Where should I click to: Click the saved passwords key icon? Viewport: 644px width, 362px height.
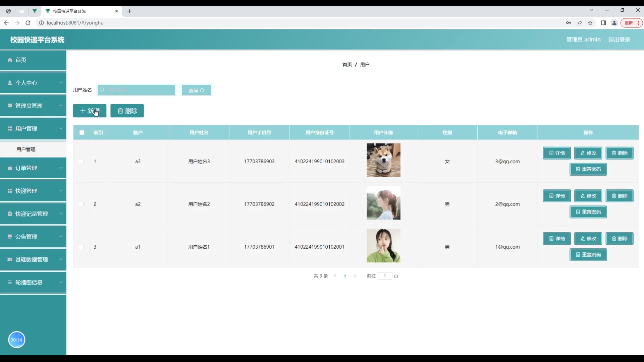[x=569, y=23]
